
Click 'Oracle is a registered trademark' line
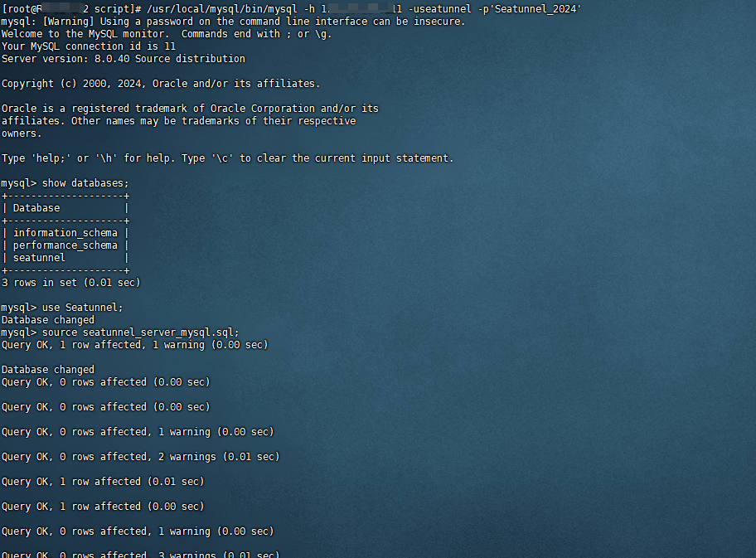(190, 109)
